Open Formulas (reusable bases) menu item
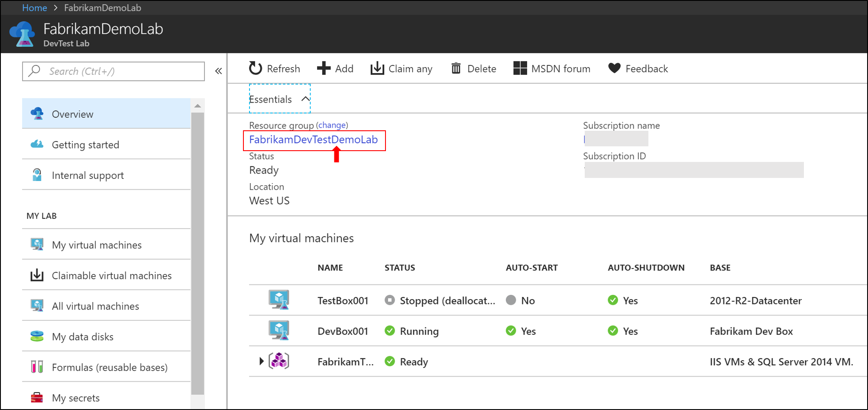 (x=106, y=367)
